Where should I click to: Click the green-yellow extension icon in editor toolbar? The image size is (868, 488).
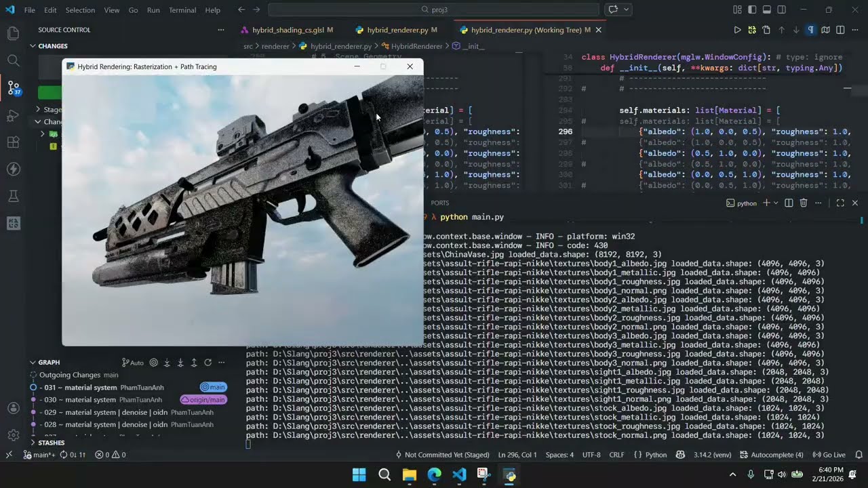pos(752,30)
